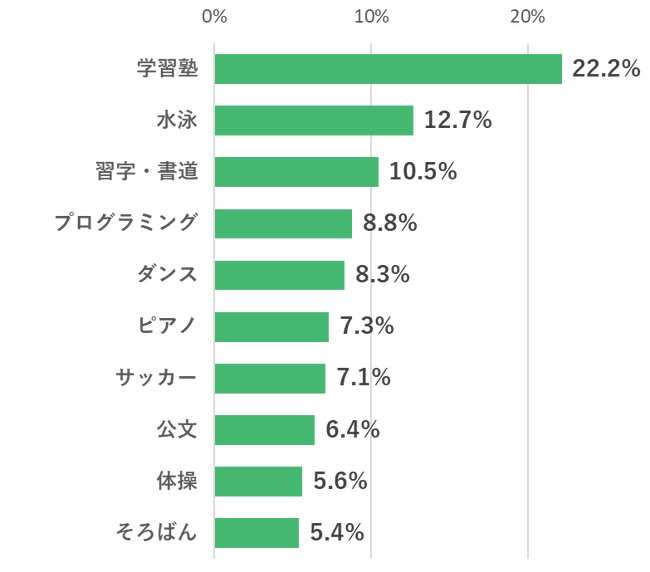Click the 公文 bar
Screen dimensions: 650x572
(x=264, y=430)
